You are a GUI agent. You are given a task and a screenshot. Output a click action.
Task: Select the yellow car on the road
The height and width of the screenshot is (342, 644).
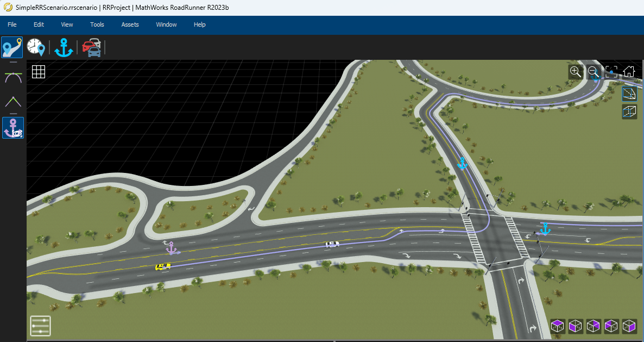[163, 267]
